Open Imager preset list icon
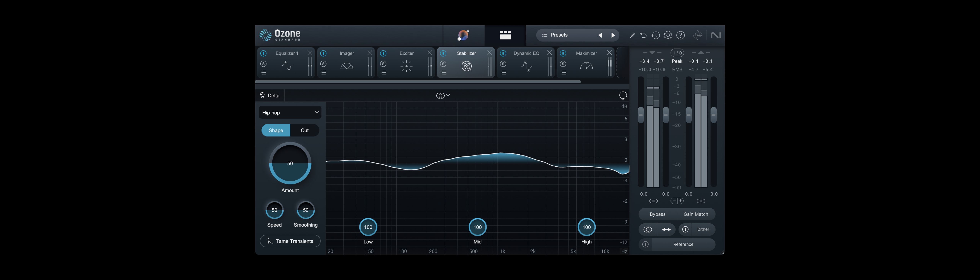Image resolution: width=980 pixels, height=280 pixels. pos(323,73)
